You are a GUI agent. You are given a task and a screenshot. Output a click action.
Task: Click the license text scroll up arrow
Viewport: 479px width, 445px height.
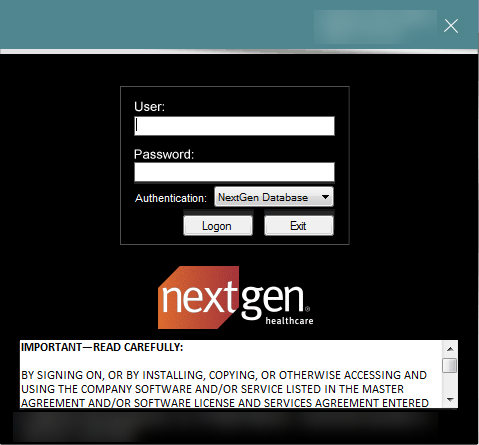tap(450, 349)
